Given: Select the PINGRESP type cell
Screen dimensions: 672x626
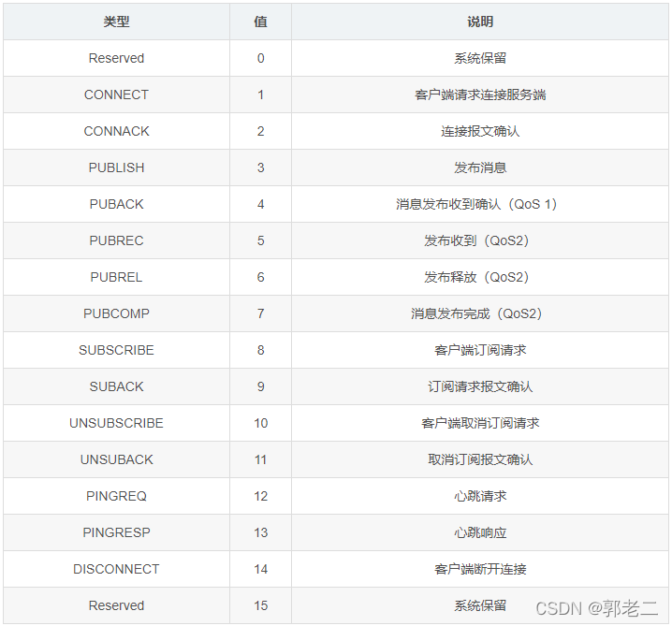Looking at the screenshot, I should (x=116, y=532).
